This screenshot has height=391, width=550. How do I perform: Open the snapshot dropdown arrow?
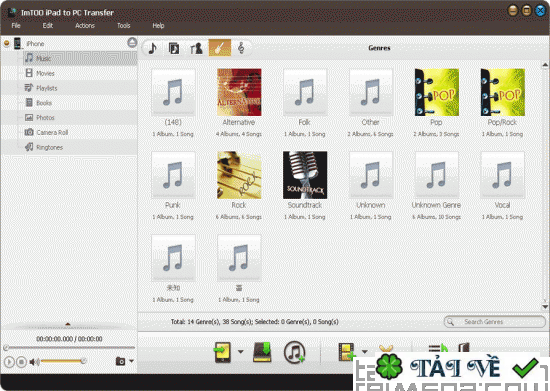(132, 361)
